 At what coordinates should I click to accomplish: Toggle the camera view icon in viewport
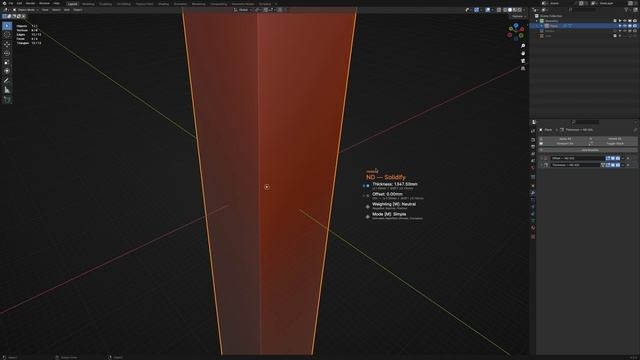(x=523, y=61)
